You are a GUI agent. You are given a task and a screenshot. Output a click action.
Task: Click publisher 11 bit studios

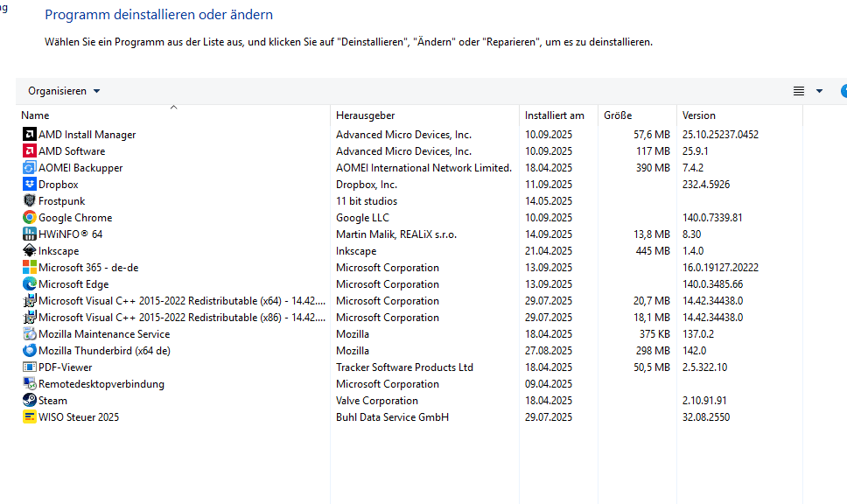click(367, 201)
